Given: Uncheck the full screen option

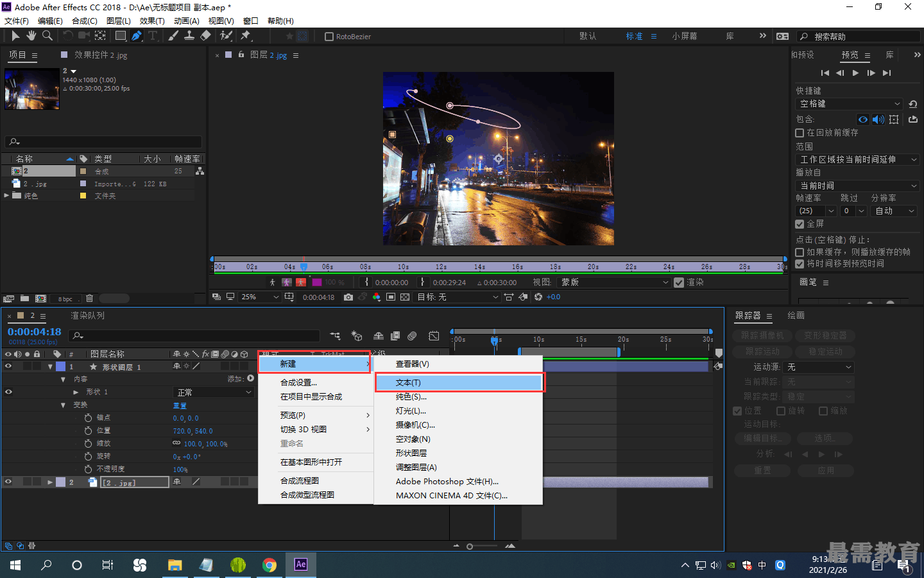Looking at the screenshot, I should [800, 224].
